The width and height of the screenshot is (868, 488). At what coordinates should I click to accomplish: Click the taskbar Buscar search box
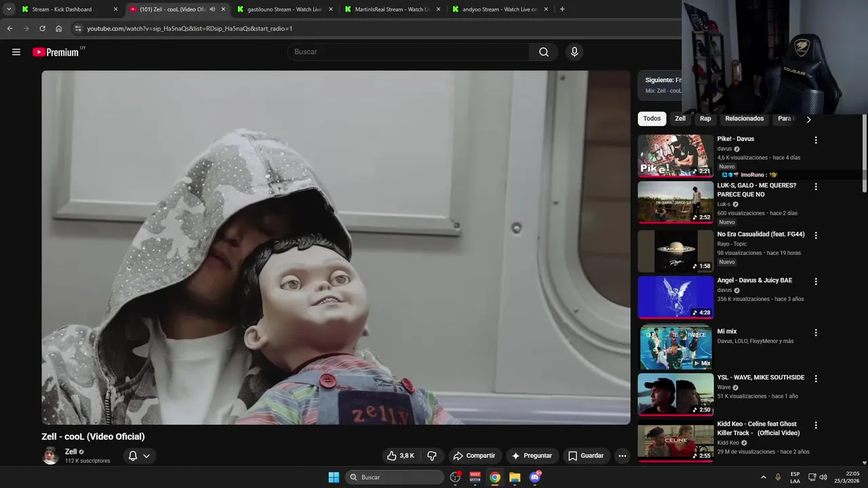(395, 477)
